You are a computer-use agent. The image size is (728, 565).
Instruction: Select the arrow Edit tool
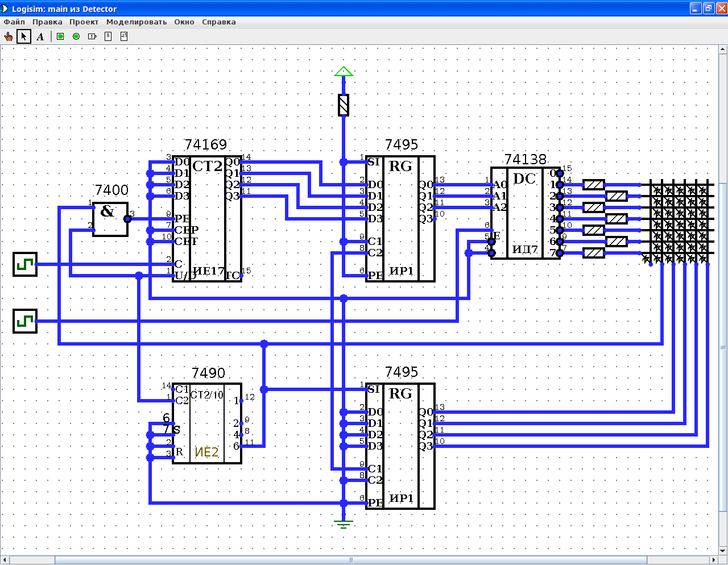click(x=24, y=36)
